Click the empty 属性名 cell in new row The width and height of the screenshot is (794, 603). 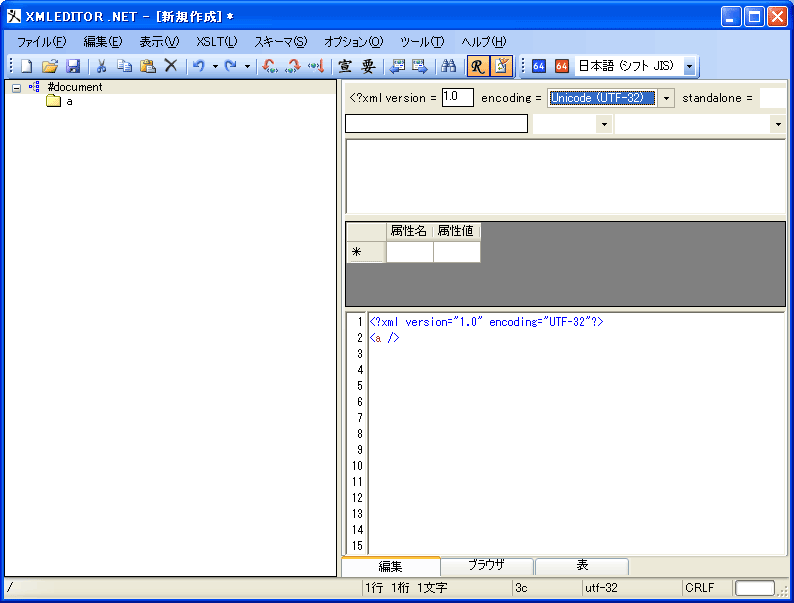click(410, 252)
